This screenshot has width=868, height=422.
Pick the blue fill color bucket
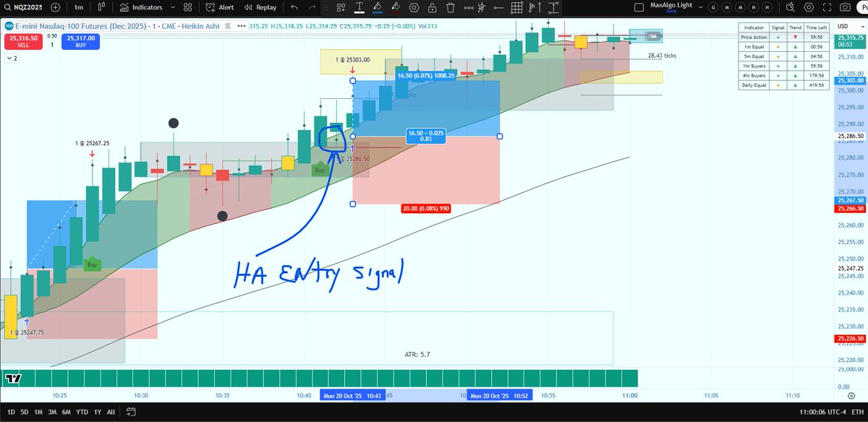[377, 8]
